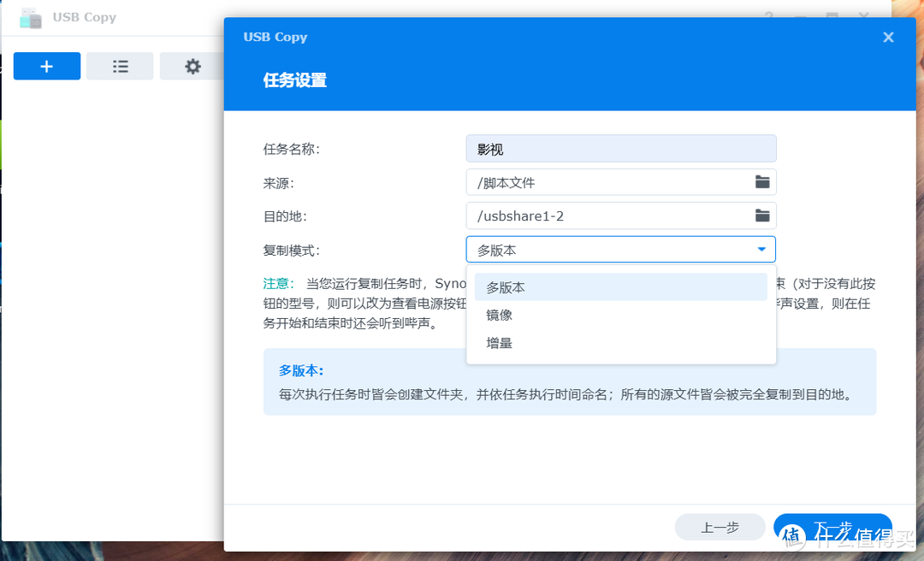Open the task list view icon
Viewport: 924px width, 561px height.
[120, 65]
